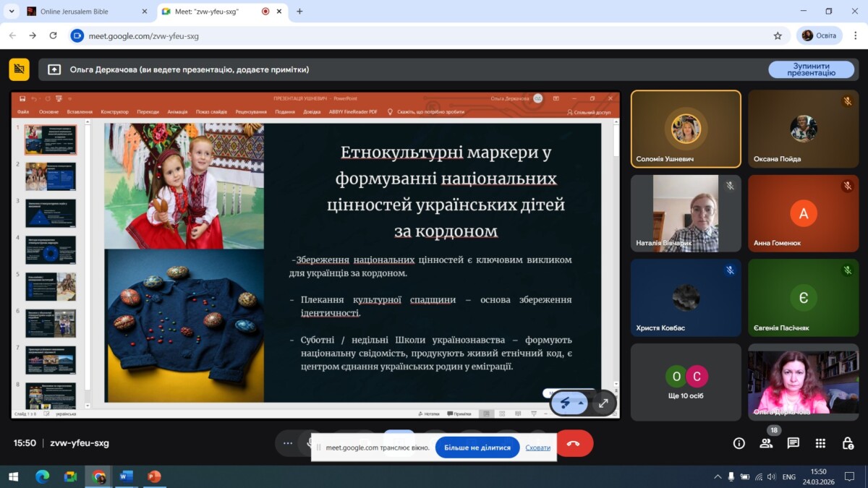Bookmark this page with the star icon
This screenshot has width=868, height=488.
pyautogui.click(x=778, y=35)
